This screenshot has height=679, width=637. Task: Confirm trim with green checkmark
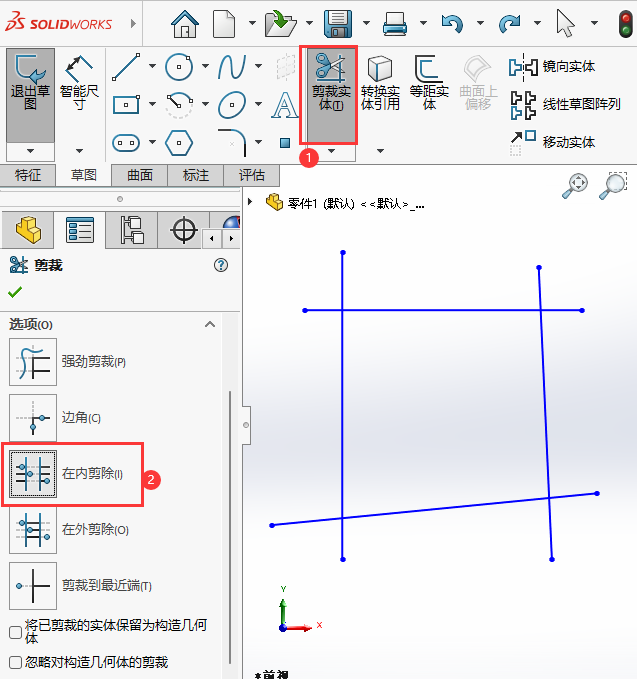click(15, 292)
